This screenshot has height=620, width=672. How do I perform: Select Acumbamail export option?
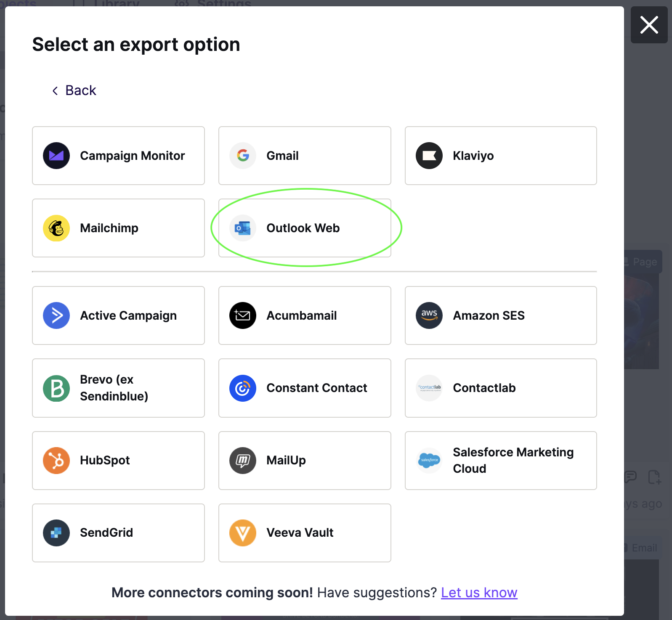pos(305,315)
